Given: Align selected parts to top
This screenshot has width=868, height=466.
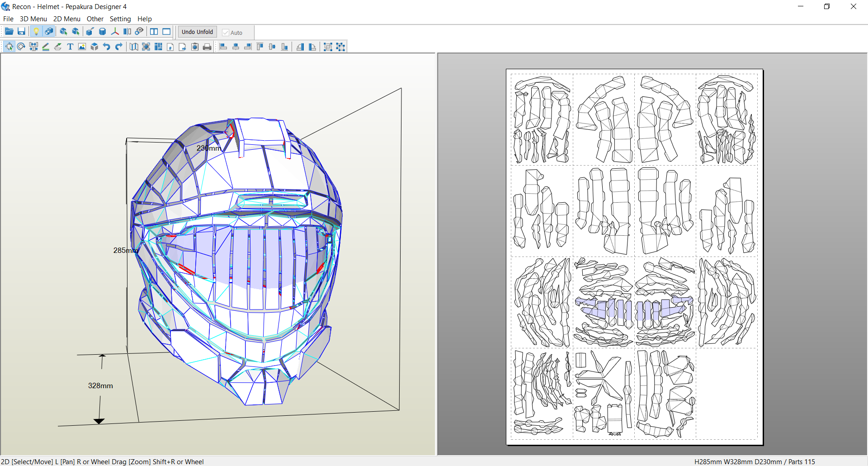Looking at the screenshot, I should (260, 47).
